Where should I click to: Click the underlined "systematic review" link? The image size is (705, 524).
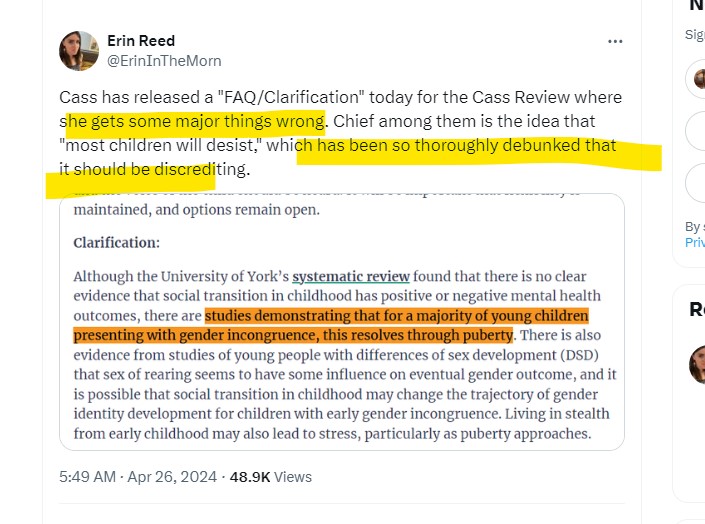tap(351, 276)
